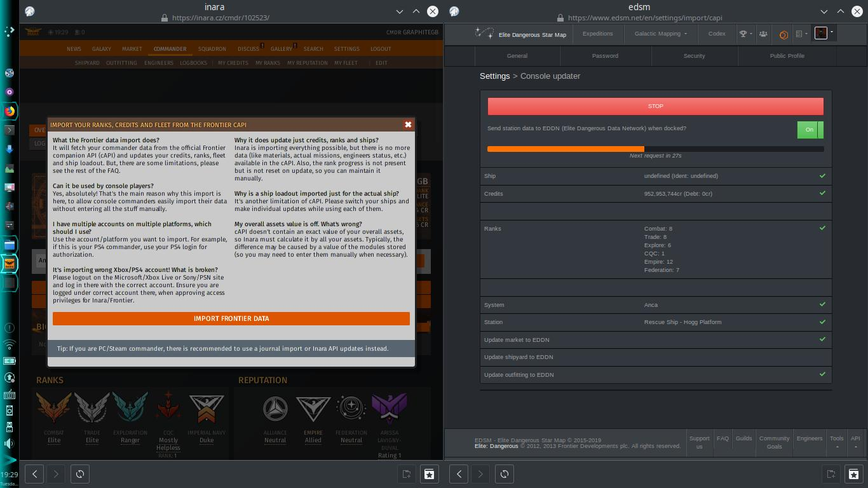Open the EDSM friends group icon
The image size is (868, 488).
763,34
